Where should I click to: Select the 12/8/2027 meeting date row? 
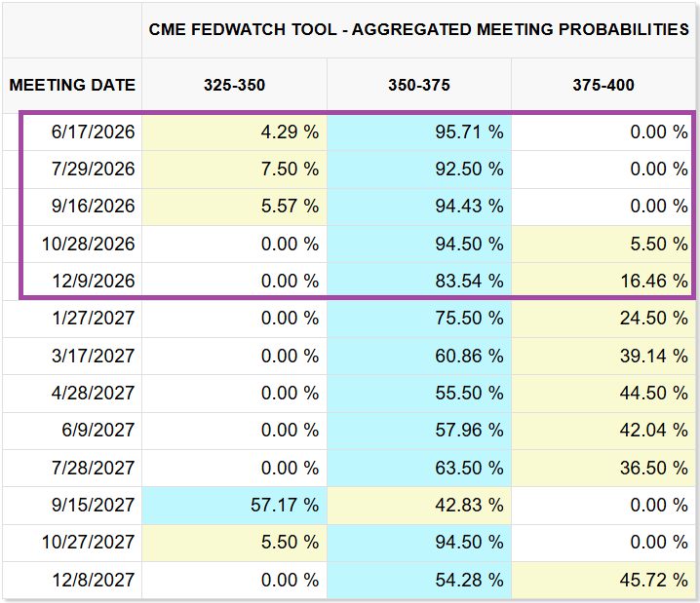tap(349, 580)
